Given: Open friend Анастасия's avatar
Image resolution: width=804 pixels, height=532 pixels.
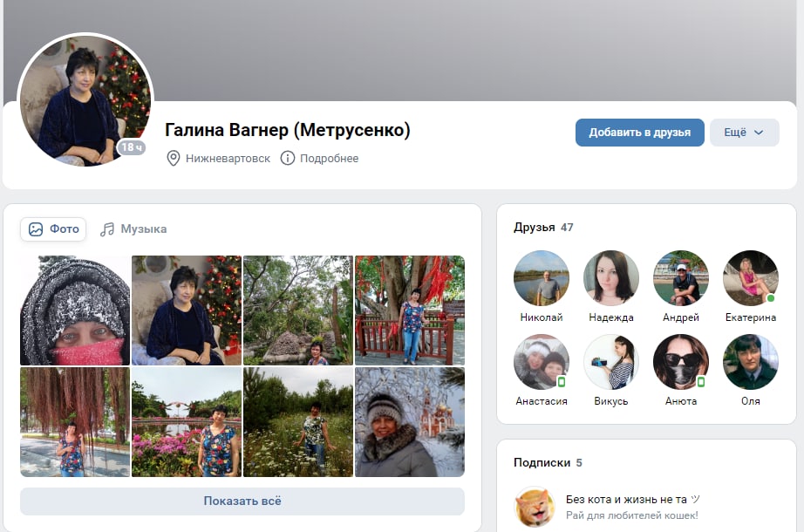Looking at the screenshot, I should click(x=542, y=362).
